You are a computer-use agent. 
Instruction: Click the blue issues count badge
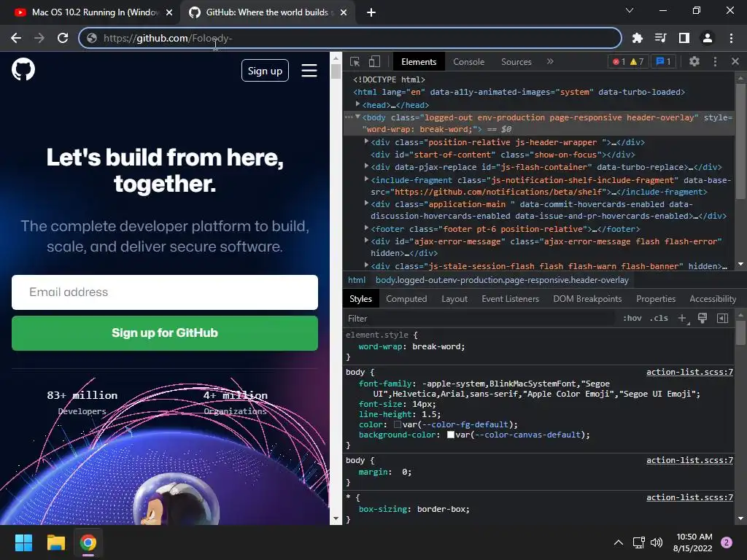pyautogui.click(x=663, y=61)
